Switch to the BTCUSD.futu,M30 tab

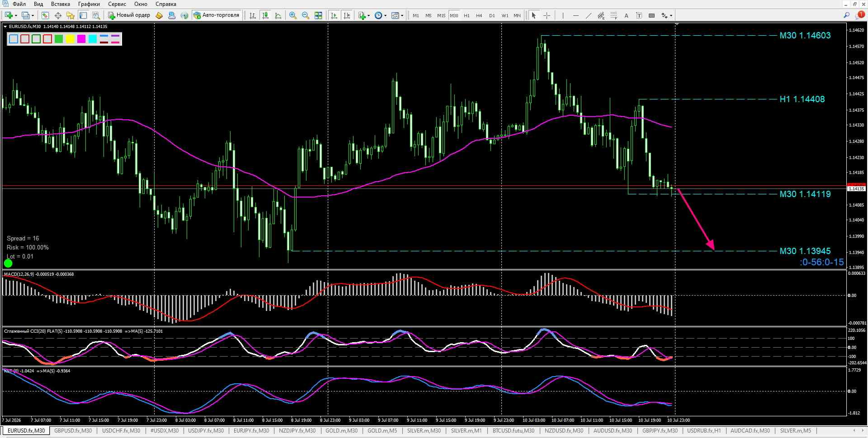[513, 431]
